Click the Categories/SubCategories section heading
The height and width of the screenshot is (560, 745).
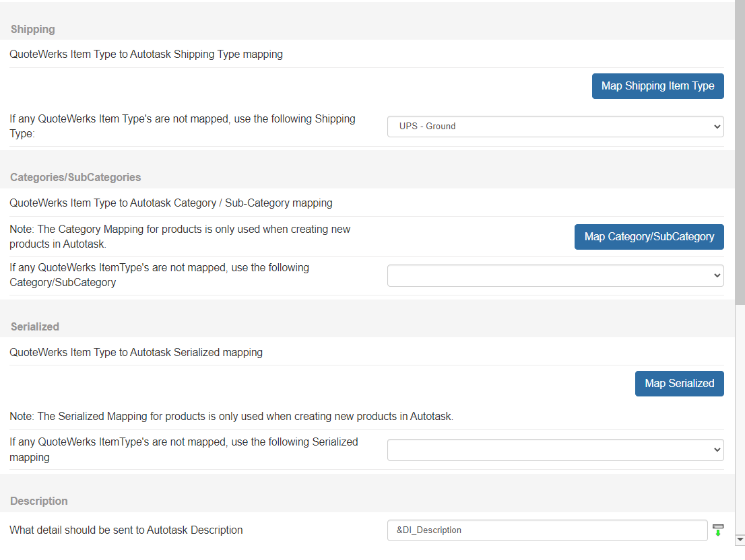75,178
